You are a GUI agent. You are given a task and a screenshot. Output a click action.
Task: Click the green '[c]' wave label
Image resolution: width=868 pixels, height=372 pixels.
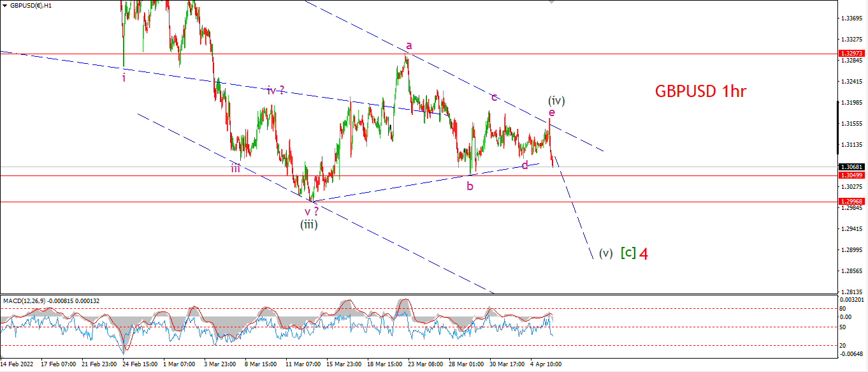coord(628,253)
